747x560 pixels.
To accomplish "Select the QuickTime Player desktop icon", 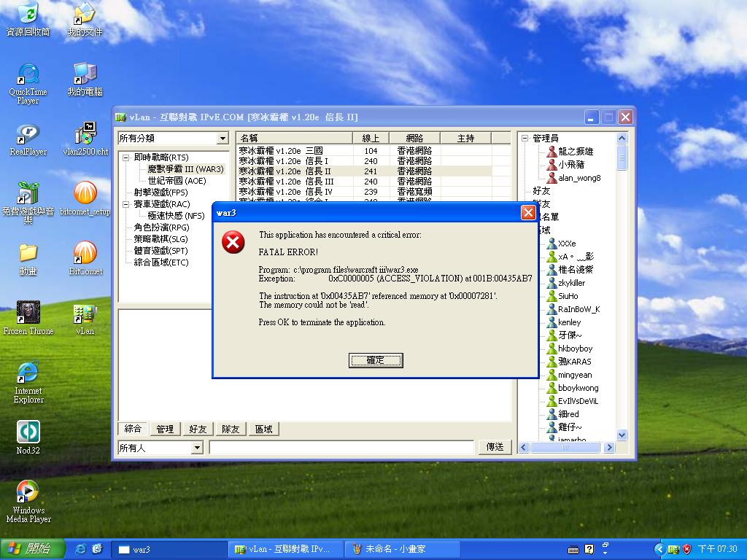I will tap(28, 84).
